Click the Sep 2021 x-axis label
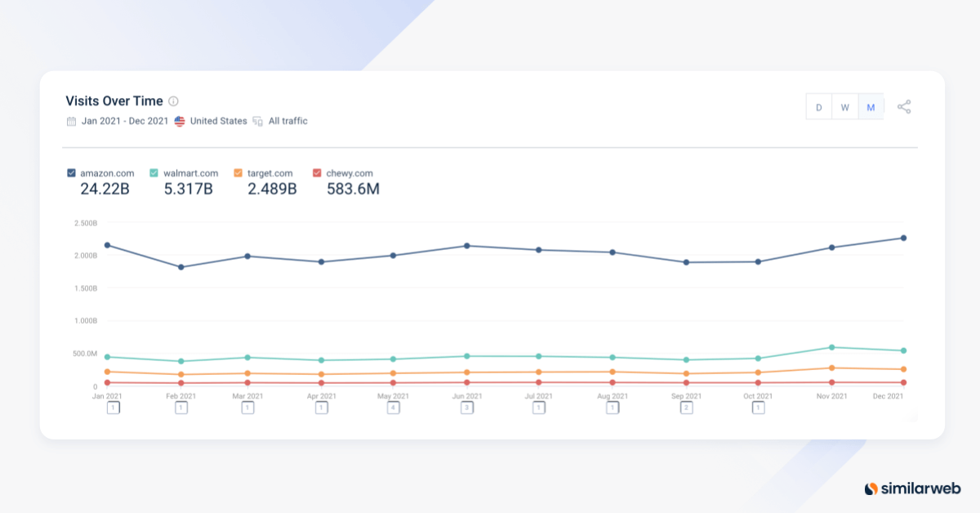The height and width of the screenshot is (513, 980). (x=686, y=396)
